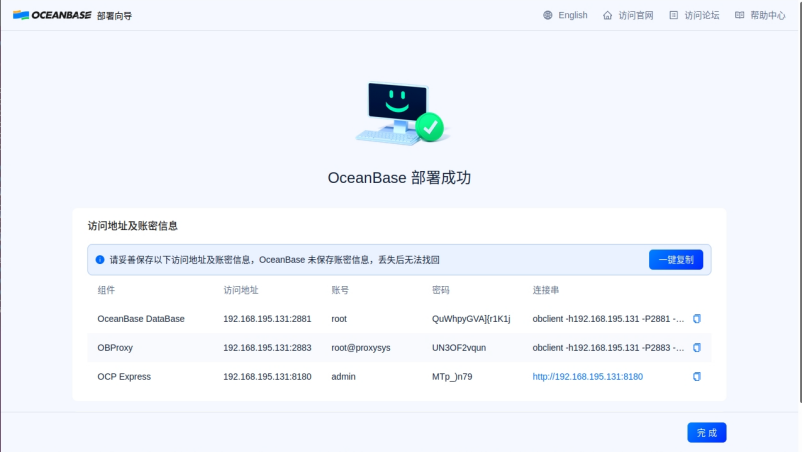Viewport: 802px width, 453px height.
Task: Click the 访问地址 column header
Action: pos(240,290)
